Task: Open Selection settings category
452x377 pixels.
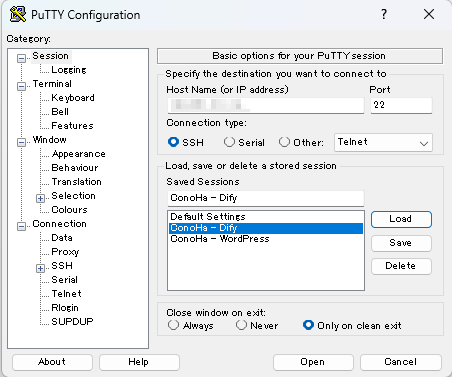Action: tap(73, 196)
